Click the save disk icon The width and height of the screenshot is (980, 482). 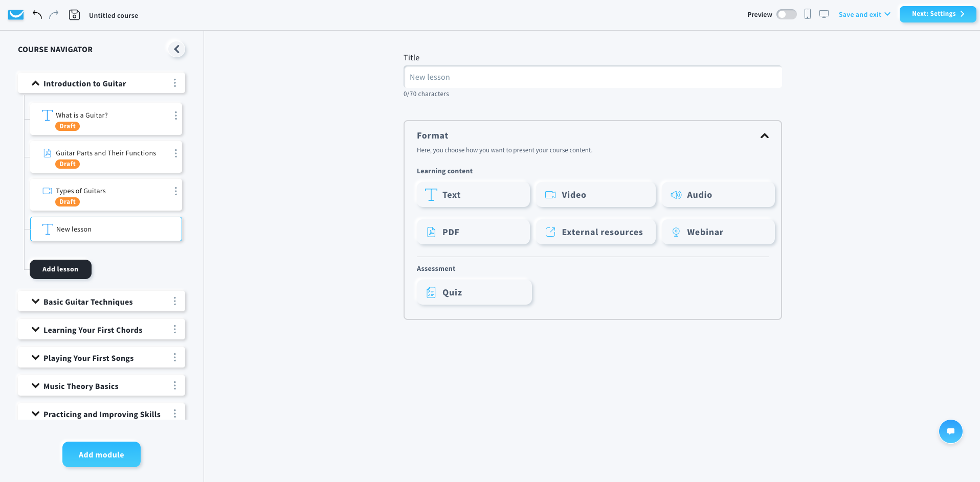pyautogui.click(x=74, y=15)
